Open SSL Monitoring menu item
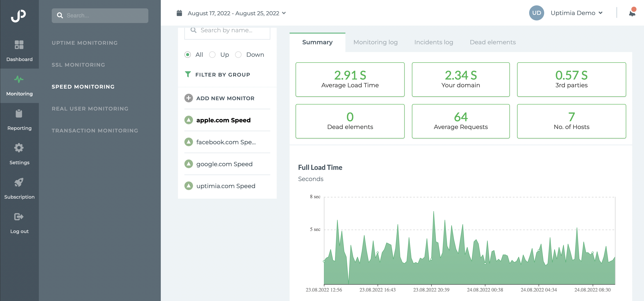644x301 pixels. click(78, 65)
